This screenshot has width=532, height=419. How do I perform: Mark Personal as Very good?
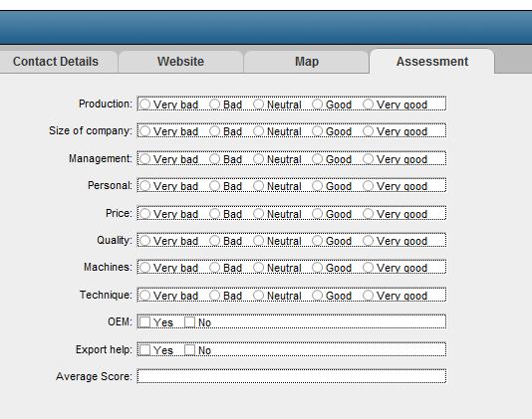[369, 186]
